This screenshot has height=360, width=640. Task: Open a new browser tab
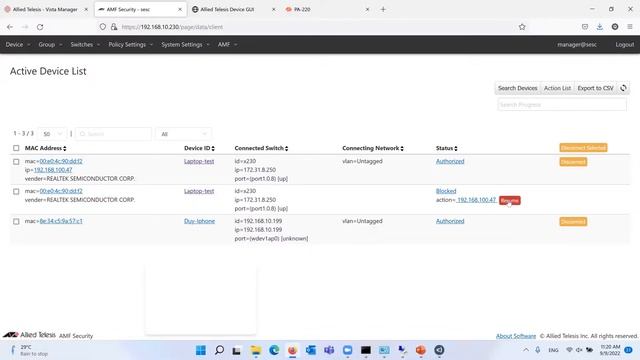click(x=383, y=9)
